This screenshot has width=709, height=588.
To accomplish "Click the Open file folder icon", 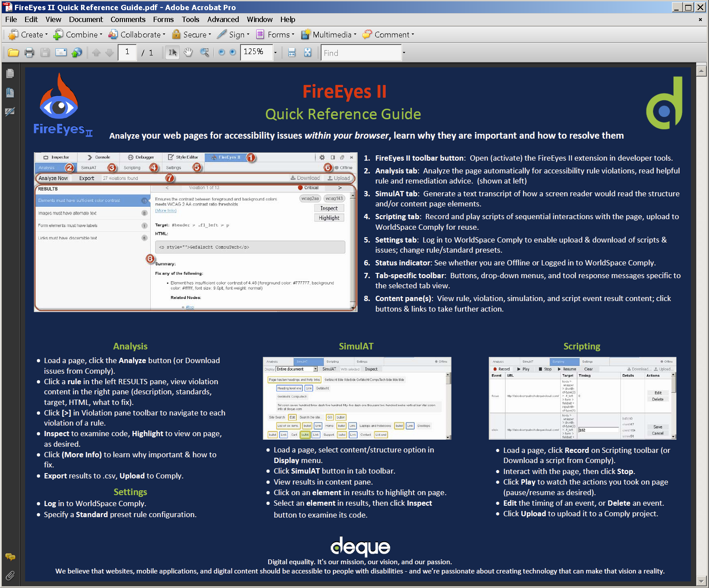I will [x=13, y=53].
